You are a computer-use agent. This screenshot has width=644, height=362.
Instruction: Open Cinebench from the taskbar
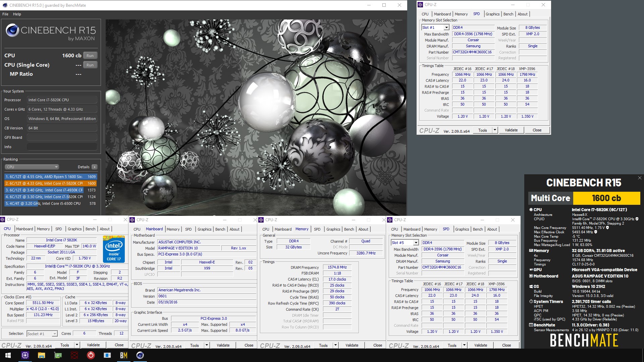click(x=140, y=355)
